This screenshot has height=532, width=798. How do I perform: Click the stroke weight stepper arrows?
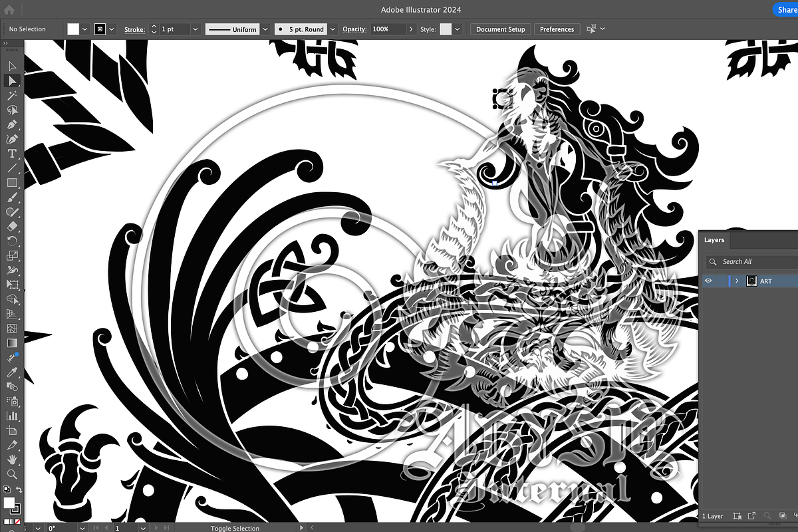[x=154, y=29]
